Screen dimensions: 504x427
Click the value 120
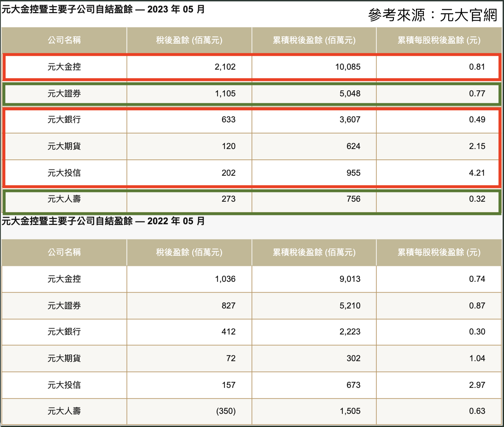228,146
